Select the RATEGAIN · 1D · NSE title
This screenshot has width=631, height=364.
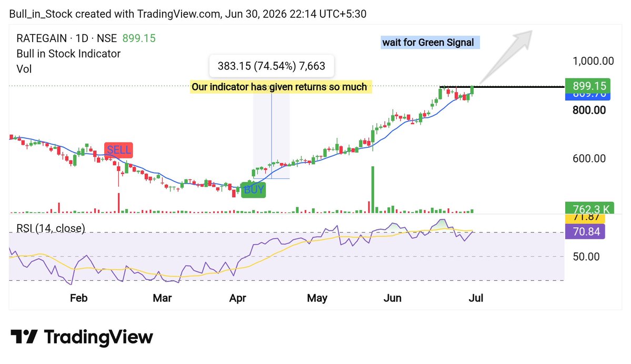click(67, 38)
